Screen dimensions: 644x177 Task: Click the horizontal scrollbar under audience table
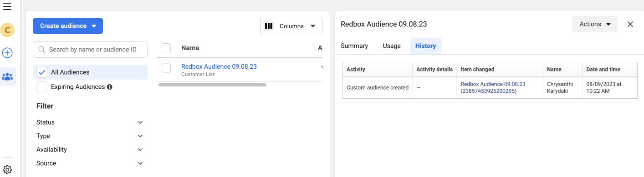212,85
